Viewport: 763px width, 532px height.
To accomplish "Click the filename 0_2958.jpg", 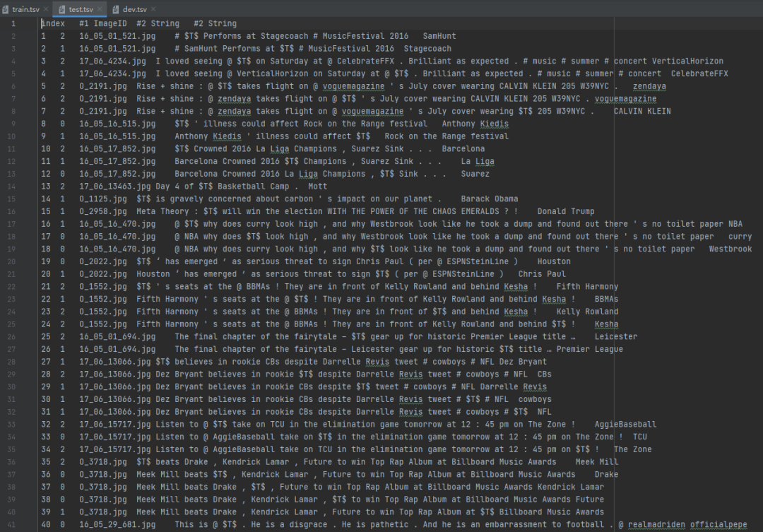I will (x=103, y=212).
